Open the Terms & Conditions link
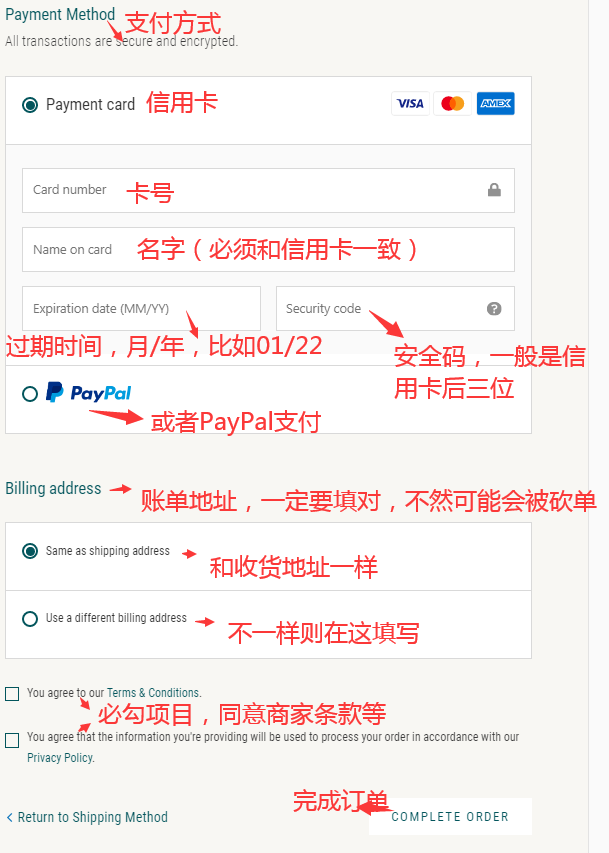This screenshot has width=609, height=853. 153,693
